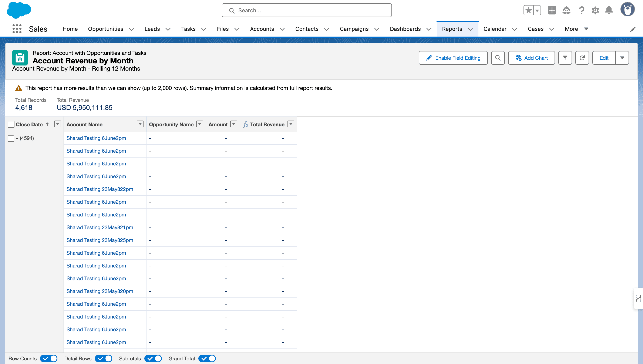This screenshot has height=364, width=643.
Task: Turn off the Grand Total toggle
Action: pos(207,358)
